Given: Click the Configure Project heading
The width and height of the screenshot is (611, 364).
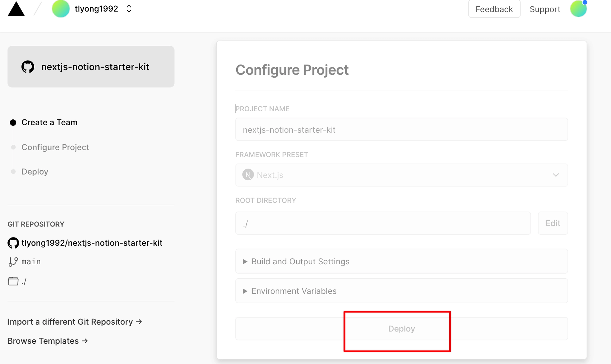Looking at the screenshot, I should click(292, 70).
